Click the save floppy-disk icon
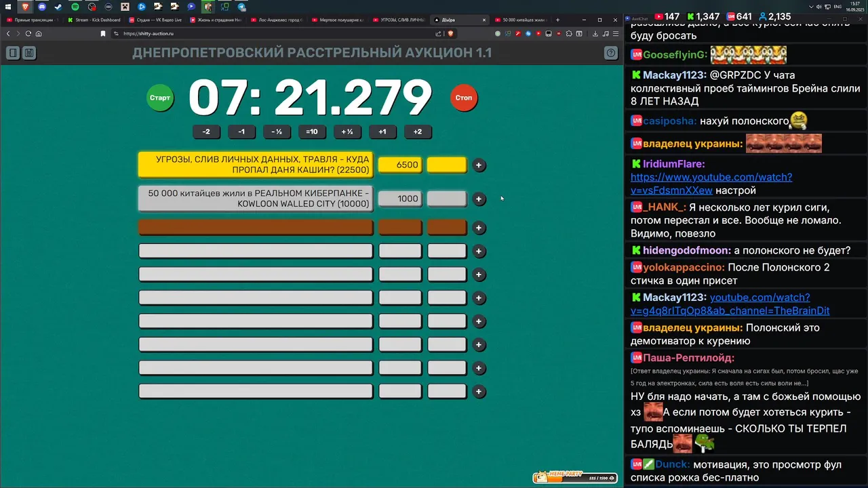 [29, 53]
